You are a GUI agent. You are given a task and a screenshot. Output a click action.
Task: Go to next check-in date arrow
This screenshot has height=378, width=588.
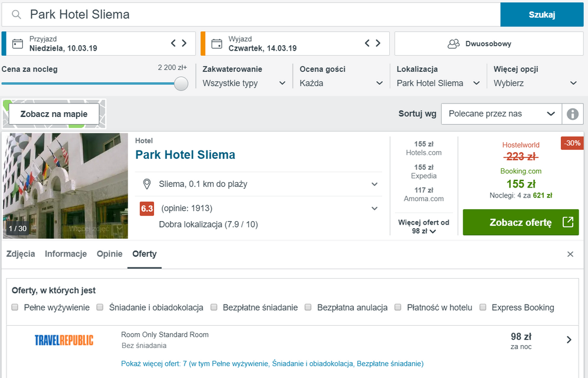184,43
